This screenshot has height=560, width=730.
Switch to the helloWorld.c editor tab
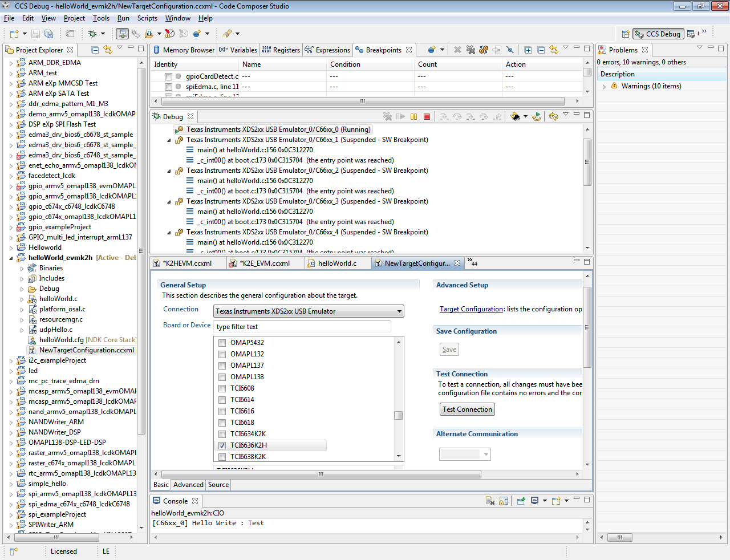337,263
